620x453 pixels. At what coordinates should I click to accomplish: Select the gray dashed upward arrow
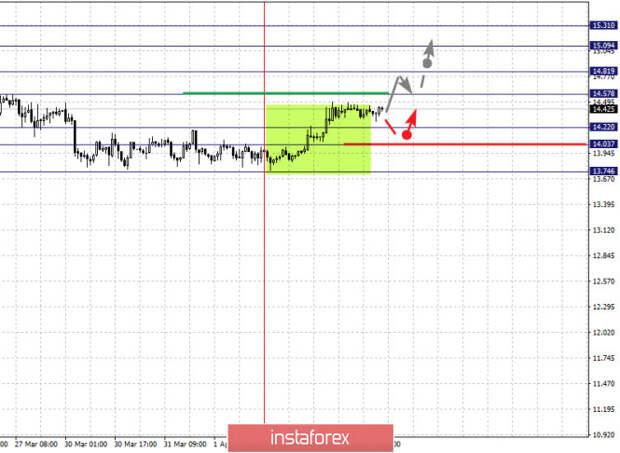[428, 55]
